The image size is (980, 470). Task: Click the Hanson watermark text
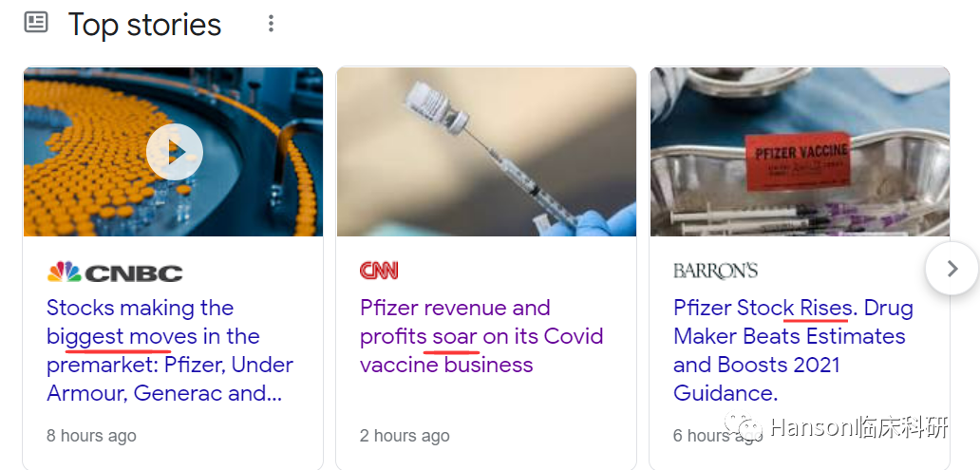pos(859,427)
